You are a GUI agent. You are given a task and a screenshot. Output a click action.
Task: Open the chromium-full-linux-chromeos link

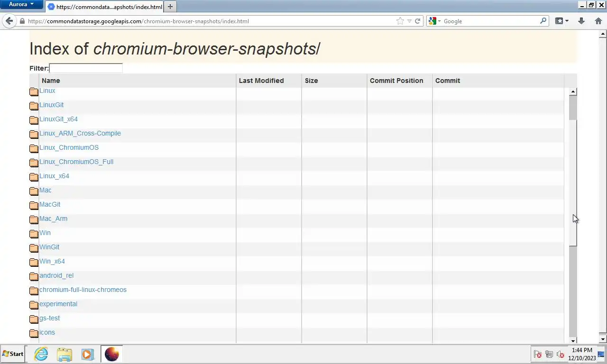click(83, 290)
